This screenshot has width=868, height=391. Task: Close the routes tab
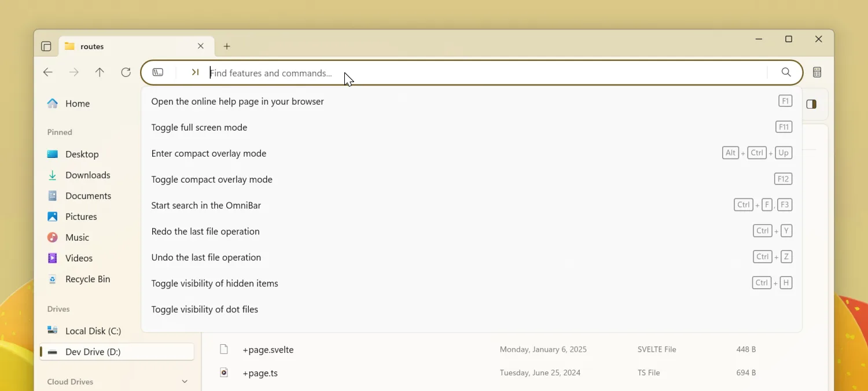(x=201, y=46)
